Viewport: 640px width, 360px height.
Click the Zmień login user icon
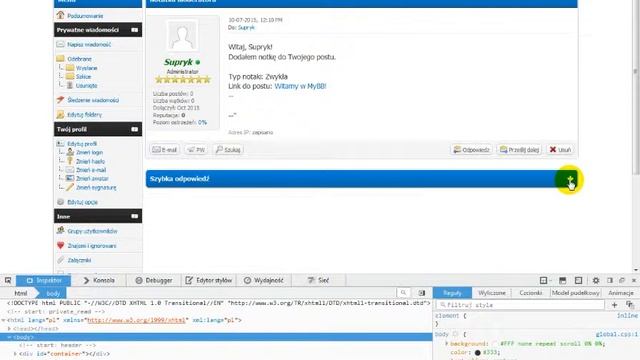(70, 152)
